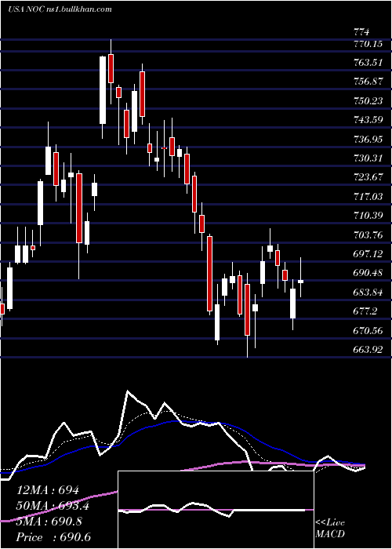The width and height of the screenshot is (392, 549).
Task: Select the 690.48 price level label
Action: pyautogui.click(x=368, y=272)
